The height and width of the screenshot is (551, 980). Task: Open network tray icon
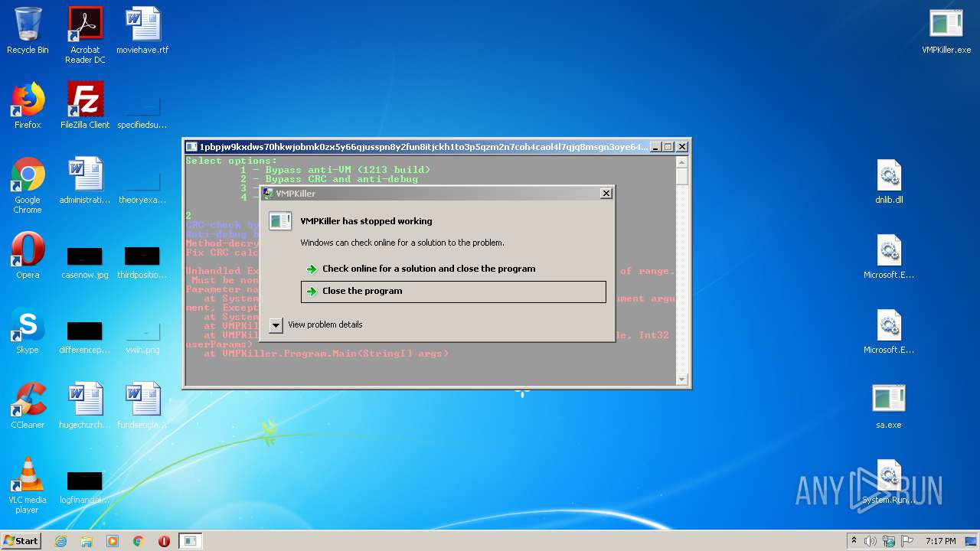coord(889,541)
